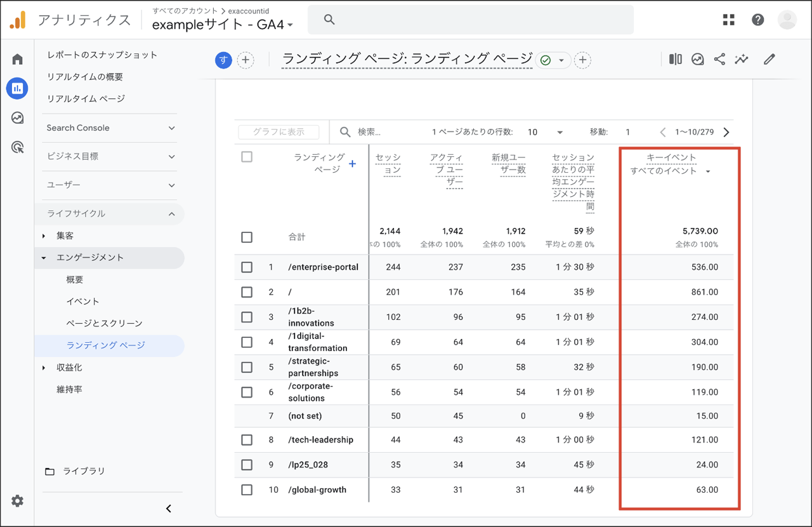Open Insights sparkline icon

tap(741, 59)
